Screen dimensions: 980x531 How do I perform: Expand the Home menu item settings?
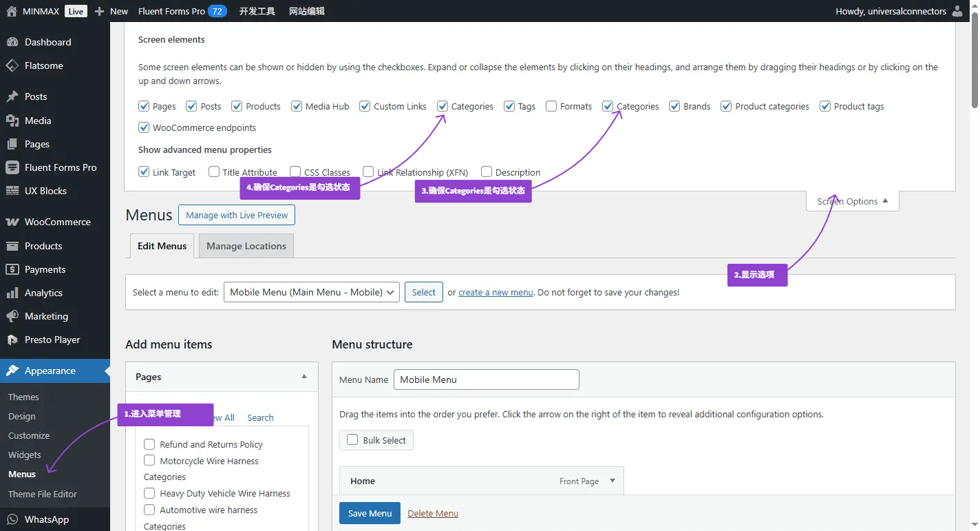pyautogui.click(x=612, y=481)
